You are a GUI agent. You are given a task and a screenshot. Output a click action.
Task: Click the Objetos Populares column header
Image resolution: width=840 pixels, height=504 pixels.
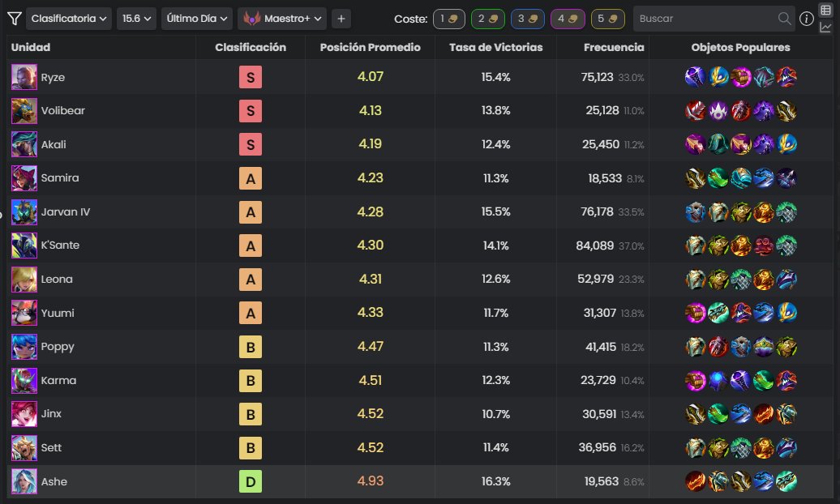tap(740, 47)
